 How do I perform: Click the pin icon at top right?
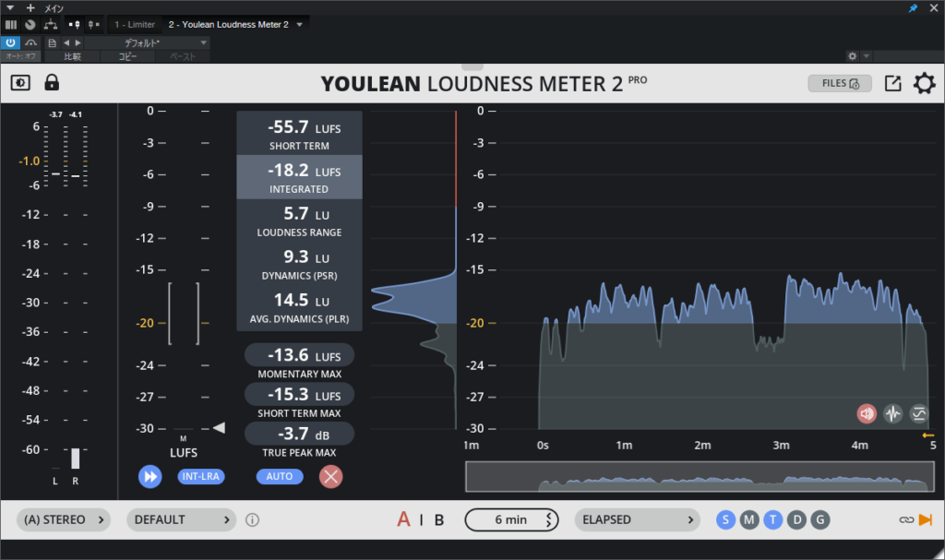coord(913,7)
